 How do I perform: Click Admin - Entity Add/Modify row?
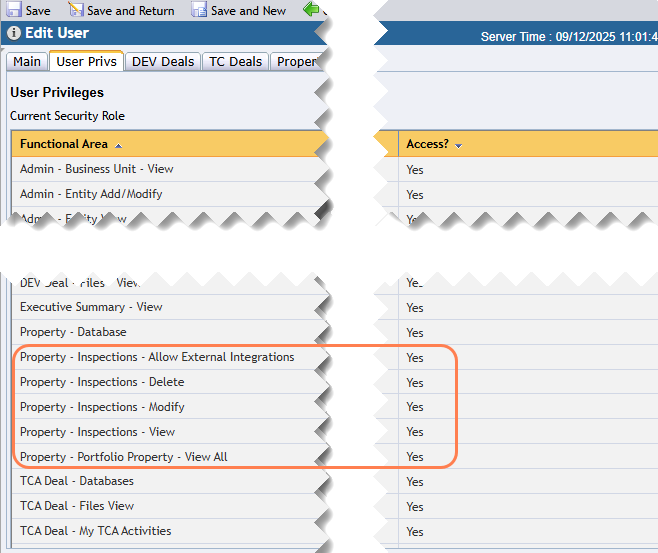coord(91,194)
